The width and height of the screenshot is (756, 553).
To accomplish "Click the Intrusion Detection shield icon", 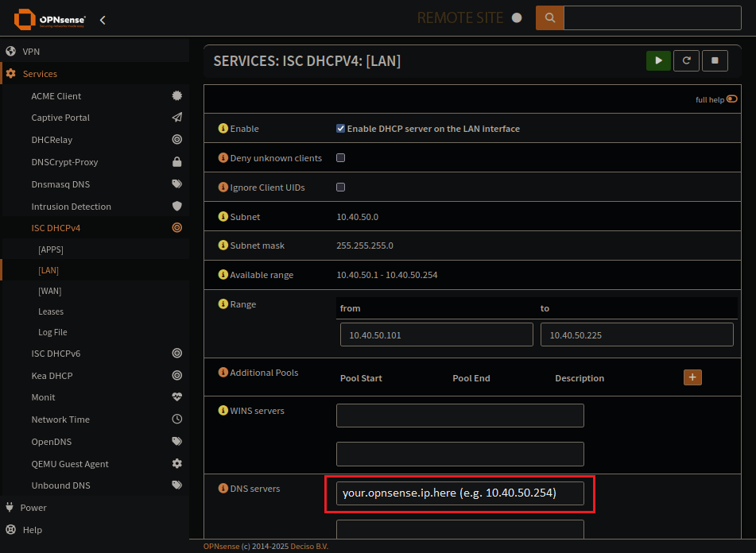I will click(177, 206).
